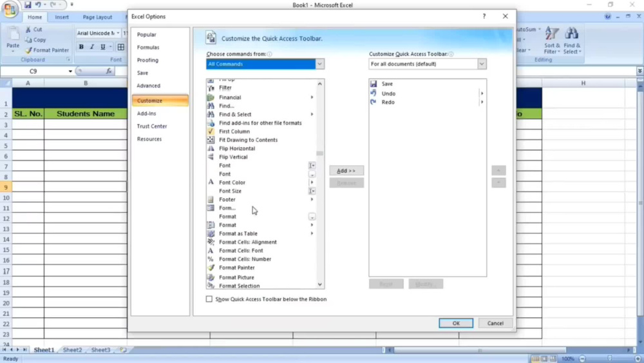Expand the Footer submenu arrow

point(312,199)
